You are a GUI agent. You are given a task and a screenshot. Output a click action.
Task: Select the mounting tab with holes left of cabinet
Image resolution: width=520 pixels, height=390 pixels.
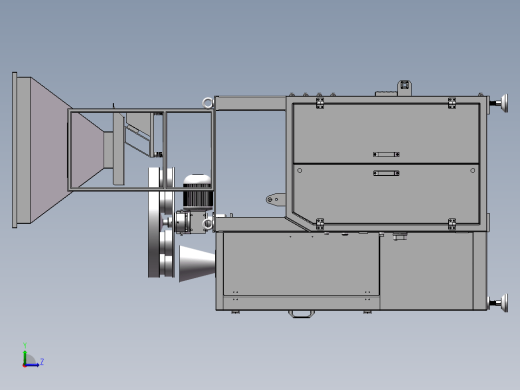tap(276, 199)
